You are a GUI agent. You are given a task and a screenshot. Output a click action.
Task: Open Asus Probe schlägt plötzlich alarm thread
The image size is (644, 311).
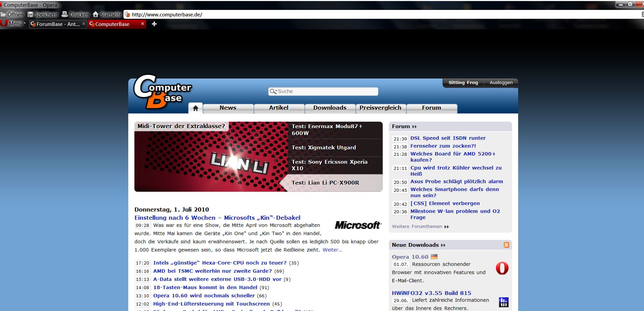[x=457, y=181]
